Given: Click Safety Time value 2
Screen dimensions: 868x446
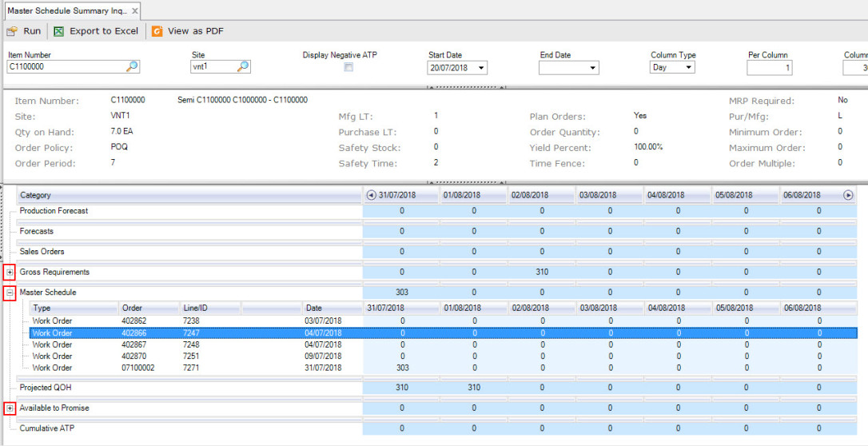Looking at the screenshot, I should (x=436, y=163).
